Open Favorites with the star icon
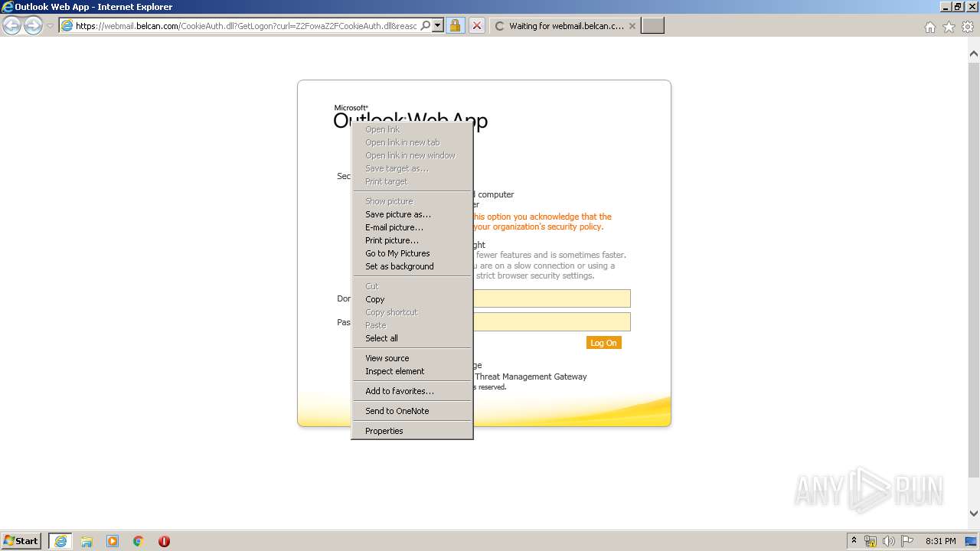Viewport: 980px width, 551px height. tap(949, 27)
